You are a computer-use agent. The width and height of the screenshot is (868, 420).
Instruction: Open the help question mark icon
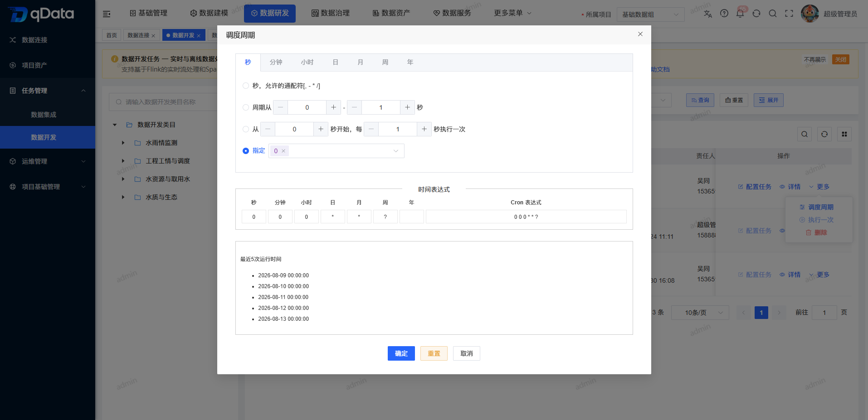[x=724, y=14]
